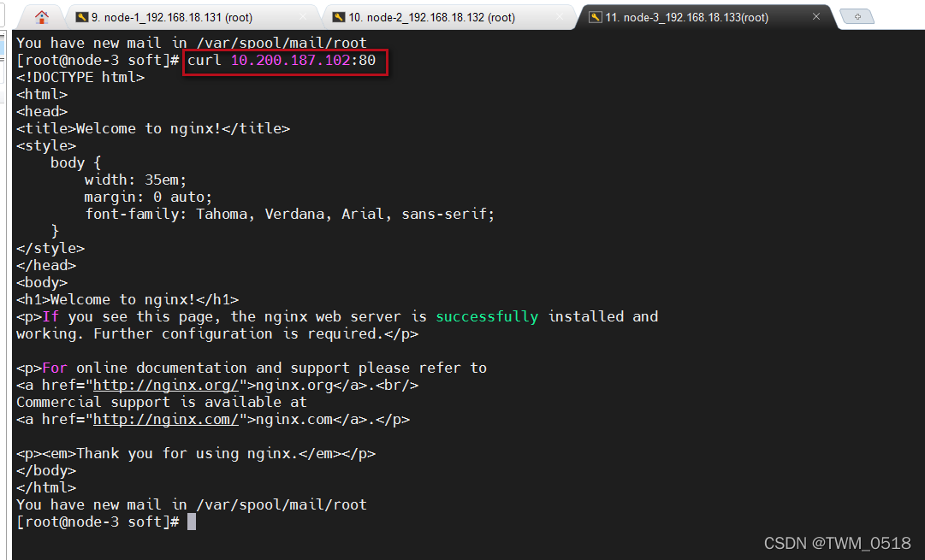
Task: Click the terminal cursor at the last prompt
Action: point(192,522)
